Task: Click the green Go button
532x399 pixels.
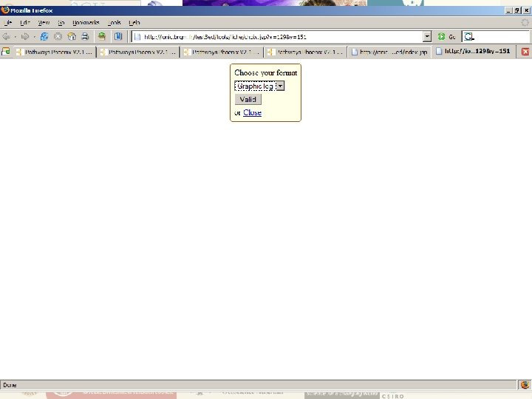Action: tap(446, 37)
